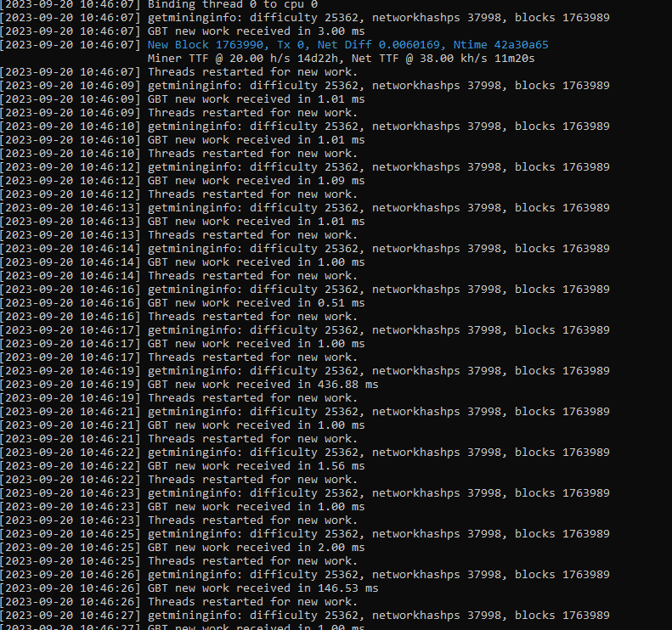Click "GBT new work received in 146.53 ms"
672x630 pixels.
coord(263,588)
